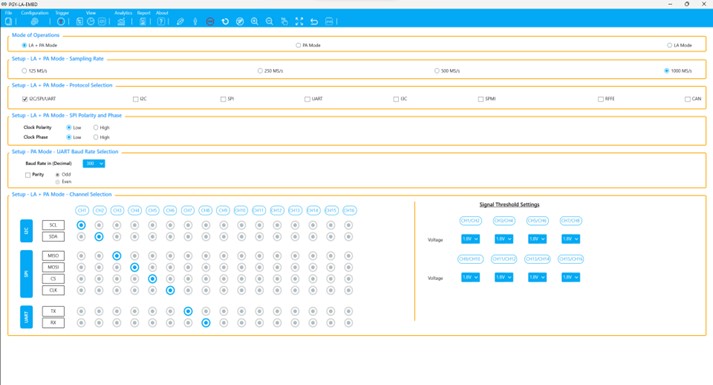Choose 125 MS/s sampling rate
The image size is (713, 385).
24,71
